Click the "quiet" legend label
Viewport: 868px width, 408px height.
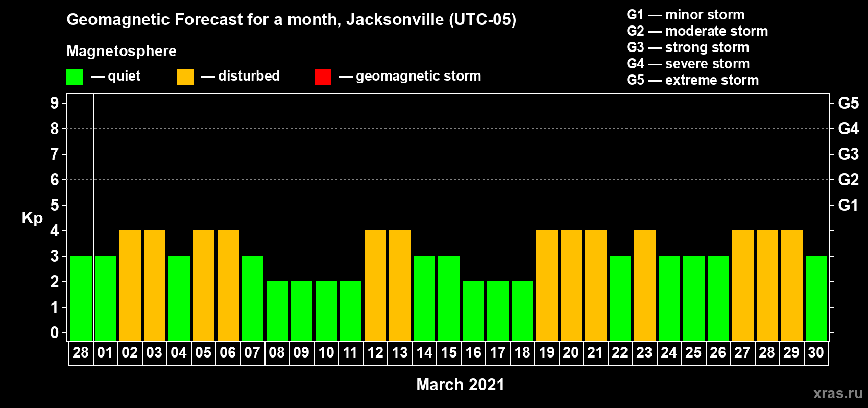click(x=124, y=76)
